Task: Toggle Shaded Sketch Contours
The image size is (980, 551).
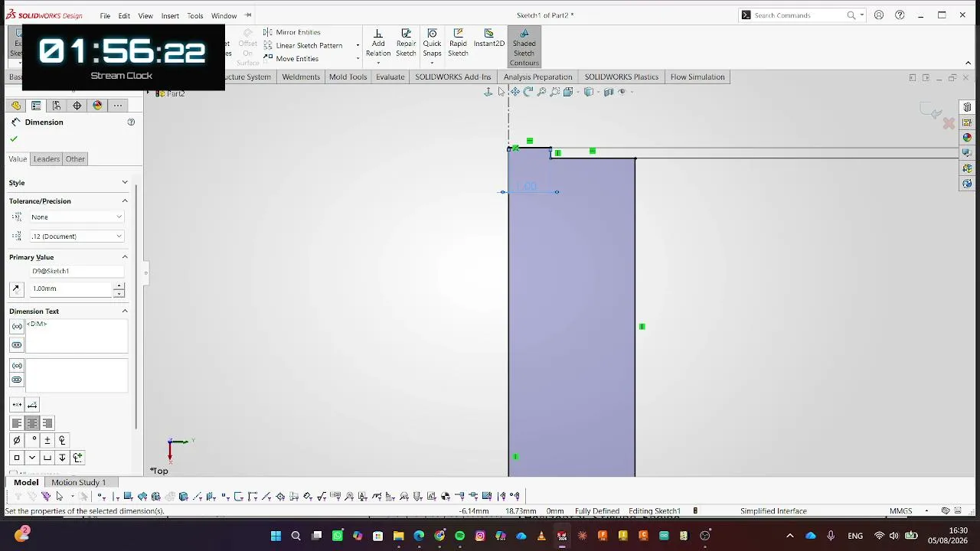Action: click(x=524, y=47)
